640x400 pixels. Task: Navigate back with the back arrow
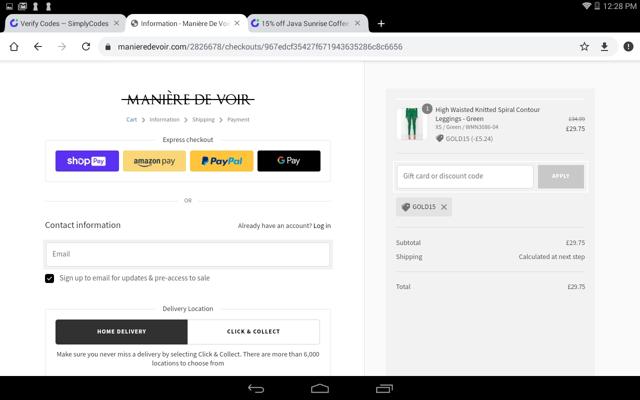tap(38, 47)
